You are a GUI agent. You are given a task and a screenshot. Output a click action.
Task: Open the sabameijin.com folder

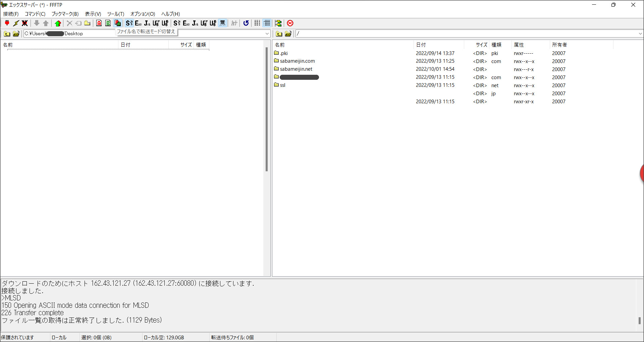coord(297,61)
